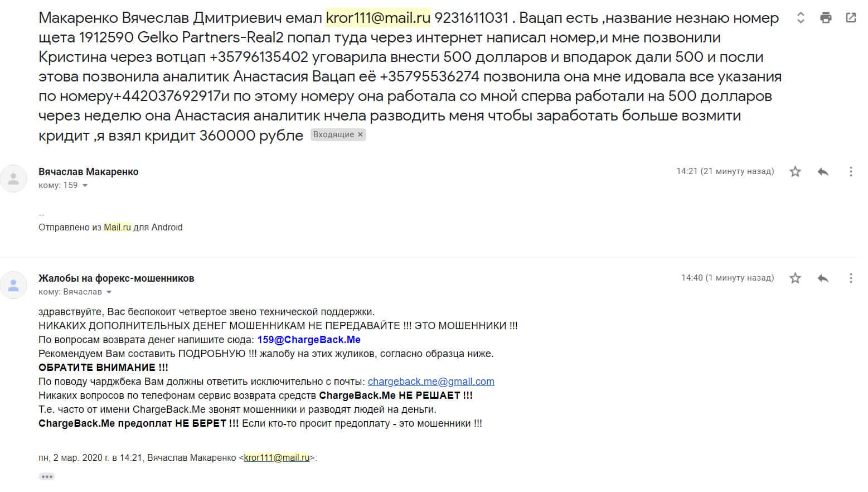The image size is (868, 492).
Task: Remove the Входящие label from conversation
Action: tap(360, 134)
